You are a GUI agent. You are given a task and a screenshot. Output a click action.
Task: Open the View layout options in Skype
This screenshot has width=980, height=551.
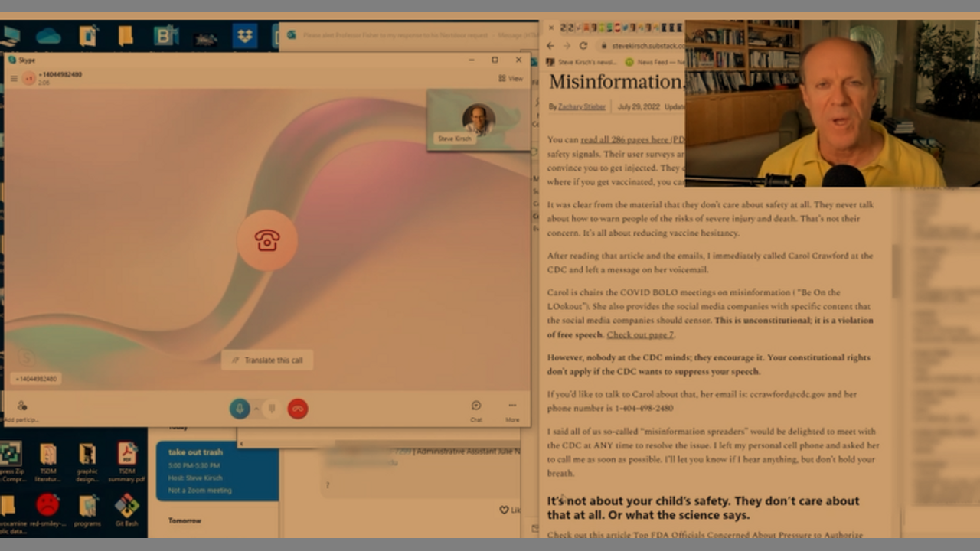[511, 78]
